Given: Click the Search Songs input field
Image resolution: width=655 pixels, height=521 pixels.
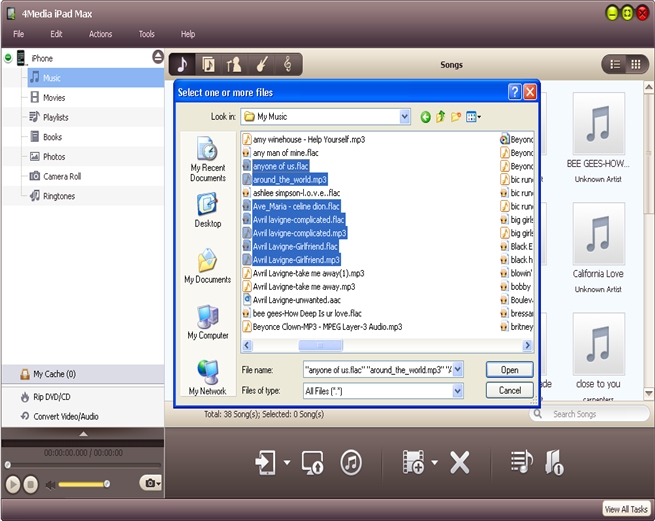Looking at the screenshot, I should tap(590, 414).
